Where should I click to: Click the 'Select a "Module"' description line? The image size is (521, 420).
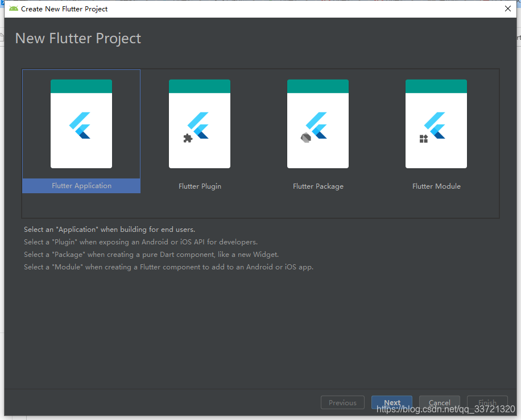pos(168,267)
